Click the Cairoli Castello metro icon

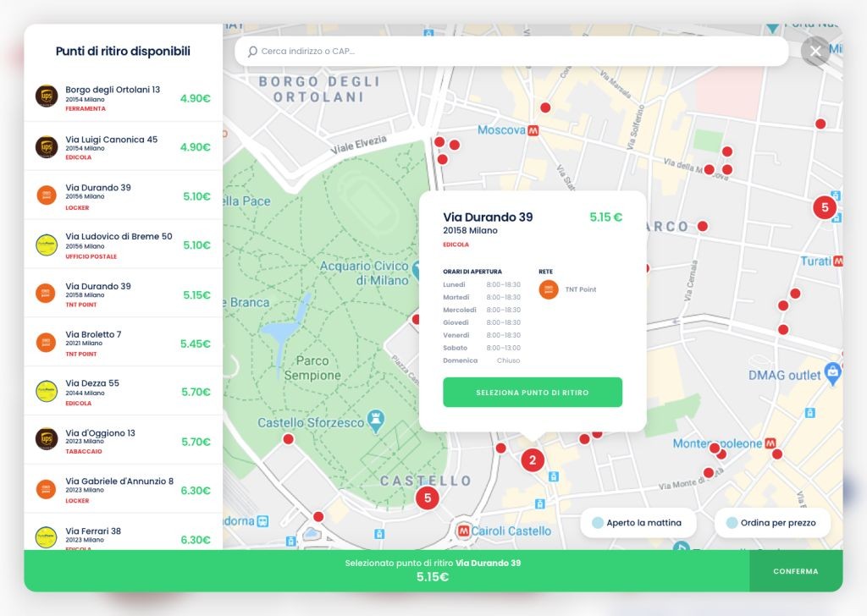(x=463, y=531)
